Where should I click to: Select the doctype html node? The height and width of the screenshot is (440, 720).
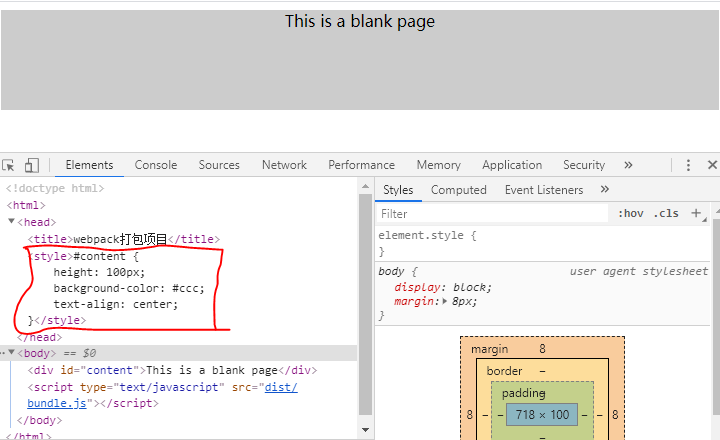[x=55, y=188]
